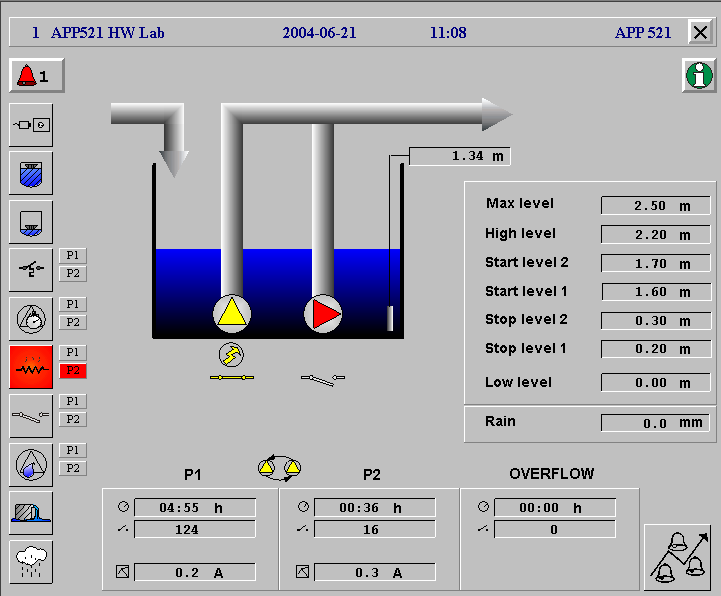Open the pump water-drop sidebar icon

pyautogui.click(x=31, y=465)
